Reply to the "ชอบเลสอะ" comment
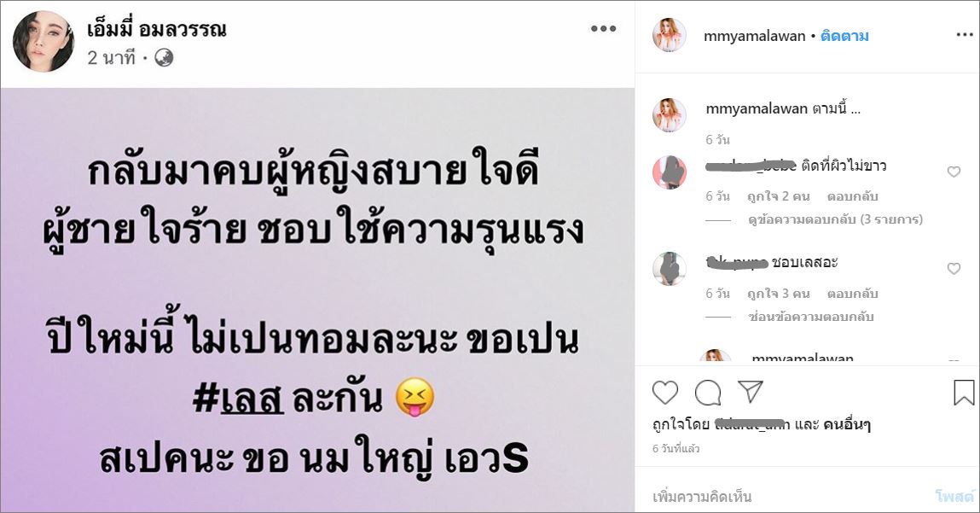The image size is (980, 513). 853,294
